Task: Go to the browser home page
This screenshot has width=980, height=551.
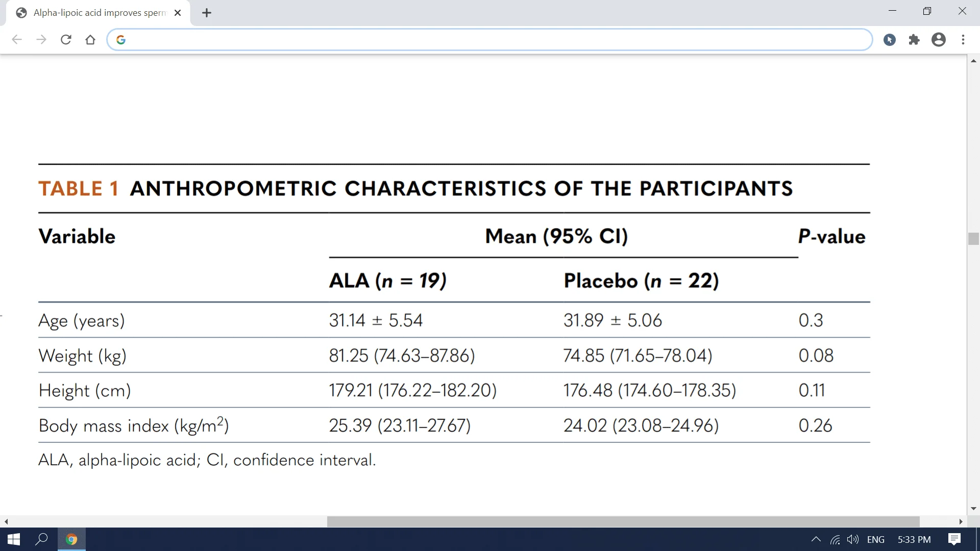Action: 90,40
